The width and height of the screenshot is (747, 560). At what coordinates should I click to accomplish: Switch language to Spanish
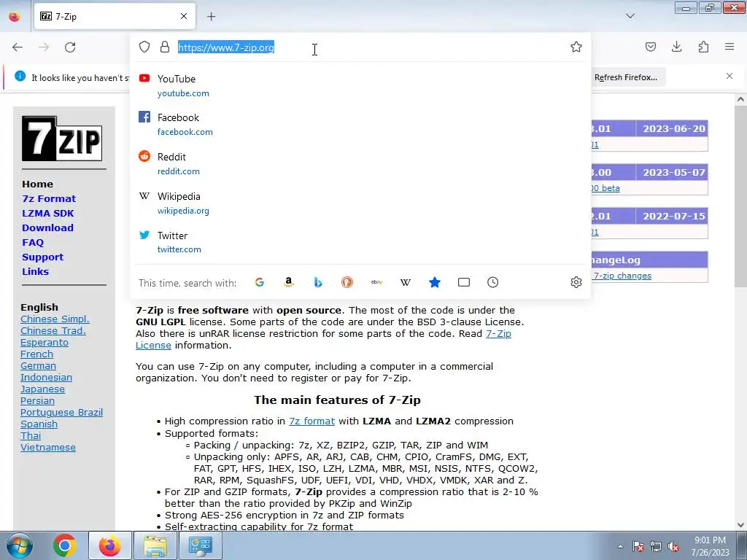coord(39,424)
